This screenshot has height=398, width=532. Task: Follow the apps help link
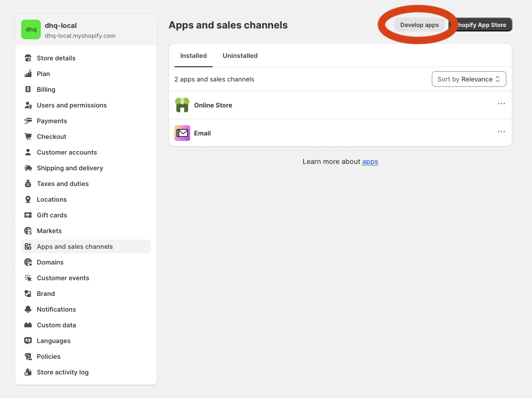pos(370,162)
